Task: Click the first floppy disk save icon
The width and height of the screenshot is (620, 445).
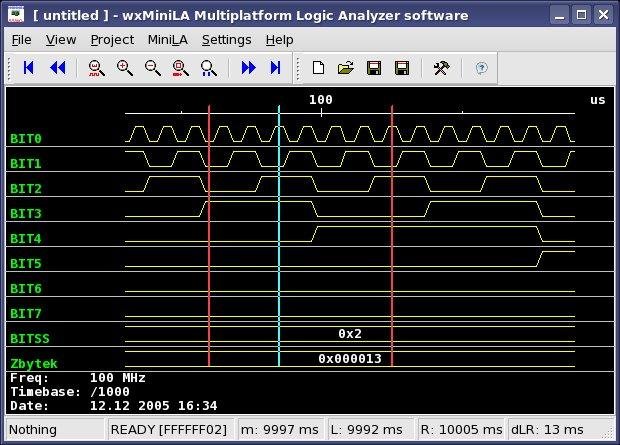Action: tap(374, 68)
